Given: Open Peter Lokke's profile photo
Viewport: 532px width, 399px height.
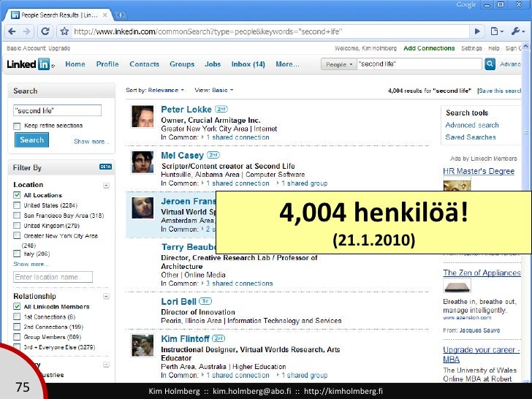Looking at the screenshot, I should click(x=142, y=116).
